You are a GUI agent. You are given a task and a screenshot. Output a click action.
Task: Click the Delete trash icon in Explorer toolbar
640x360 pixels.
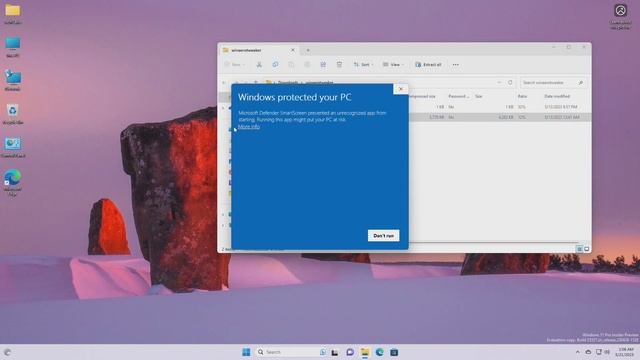(x=339, y=64)
